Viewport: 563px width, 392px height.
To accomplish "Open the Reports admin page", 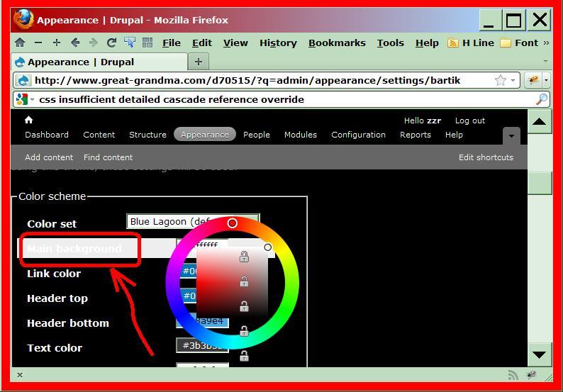I will tap(416, 135).
